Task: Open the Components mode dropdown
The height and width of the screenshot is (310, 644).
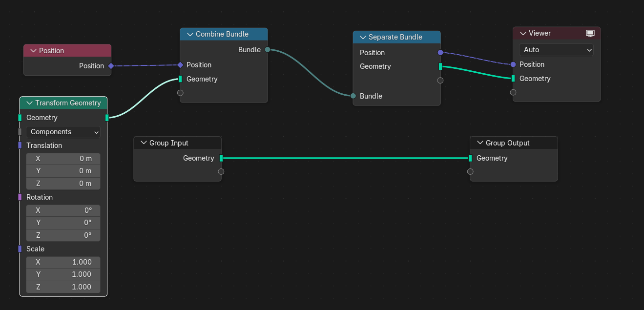Action: pyautogui.click(x=63, y=132)
